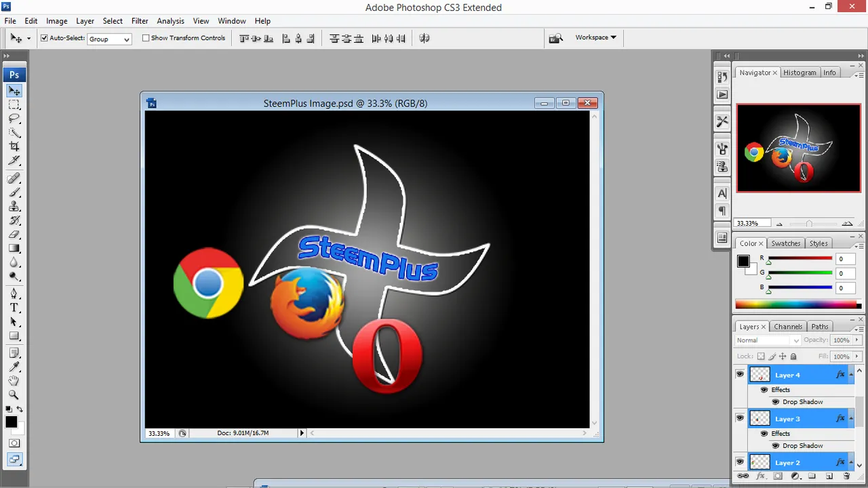Toggle Layer 3 Effects visibility eye

(764, 433)
